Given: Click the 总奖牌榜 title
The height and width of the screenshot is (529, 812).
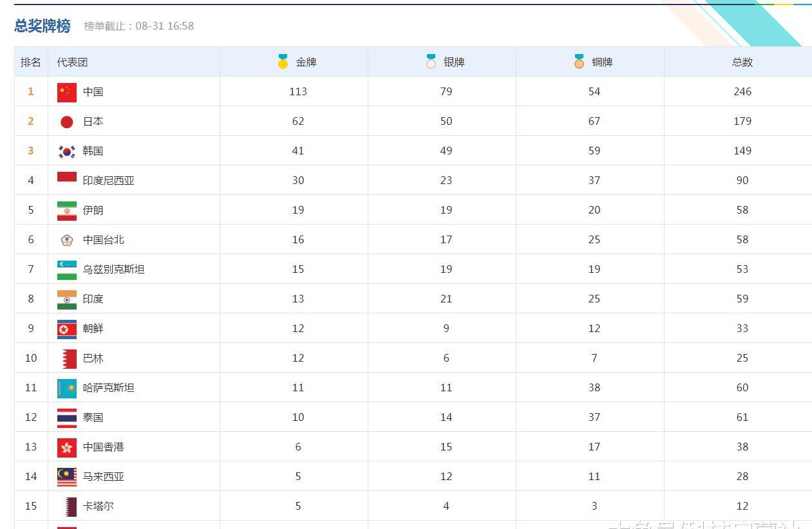Looking at the screenshot, I should coord(42,26).
